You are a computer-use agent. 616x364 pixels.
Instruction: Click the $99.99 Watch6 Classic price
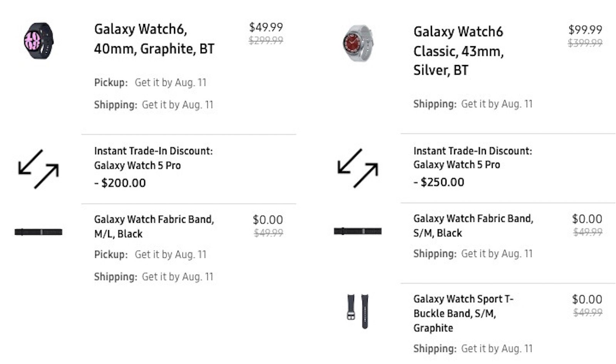(585, 30)
